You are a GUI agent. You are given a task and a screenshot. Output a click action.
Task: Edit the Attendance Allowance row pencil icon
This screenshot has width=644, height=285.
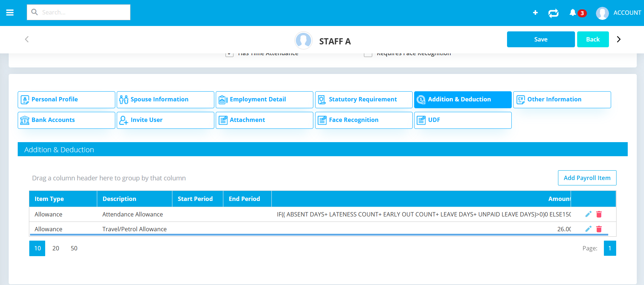click(x=588, y=214)
